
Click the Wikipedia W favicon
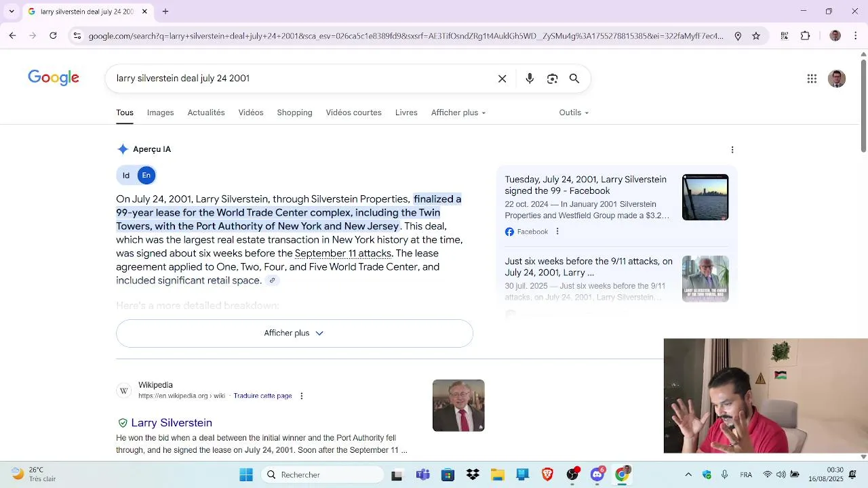(x=124, y=390)
